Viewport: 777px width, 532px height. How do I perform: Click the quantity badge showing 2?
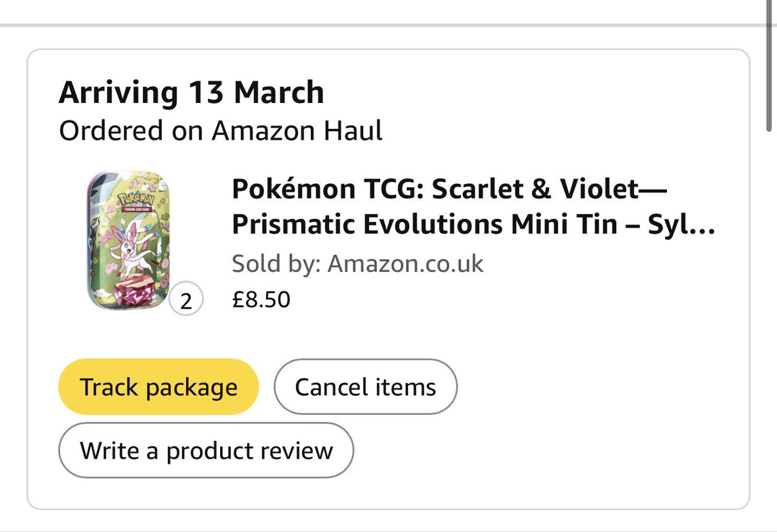[x=186, y=302]
